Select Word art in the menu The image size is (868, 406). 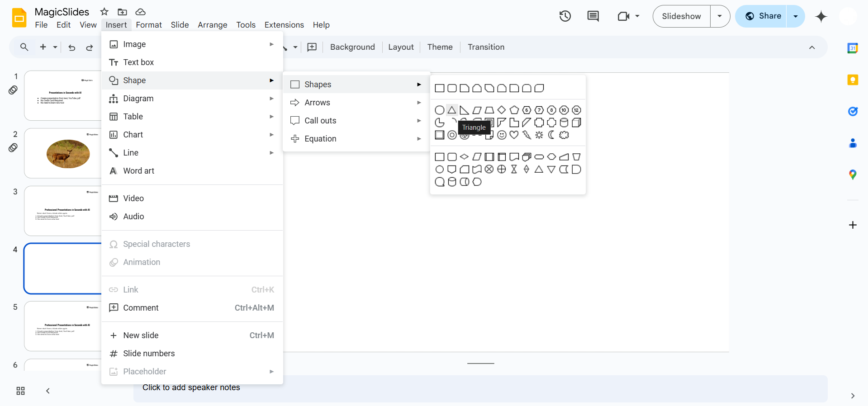tap(192, 171)
